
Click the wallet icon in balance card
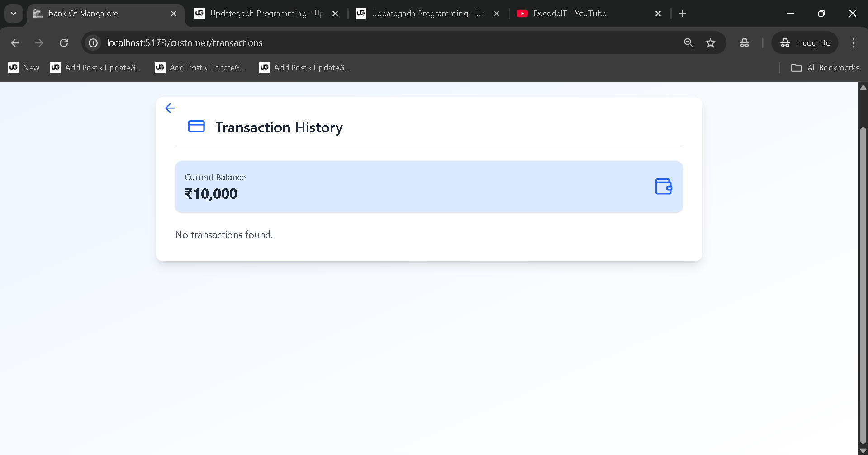[663, 186]
